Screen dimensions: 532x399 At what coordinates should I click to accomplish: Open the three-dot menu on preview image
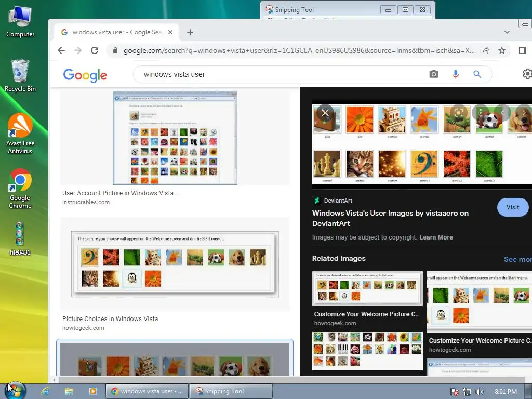pos(481,113)
